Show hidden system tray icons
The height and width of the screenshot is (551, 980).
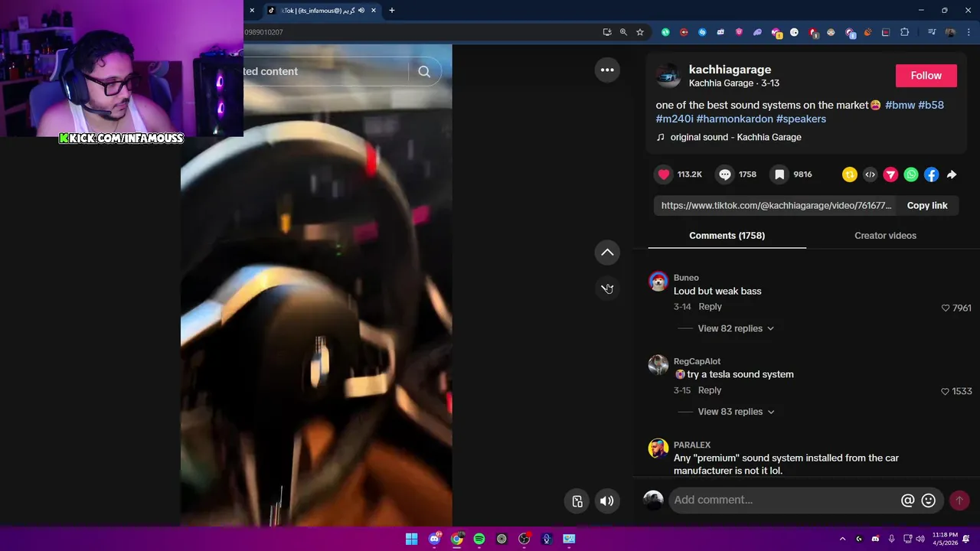[x=842, y=539]
